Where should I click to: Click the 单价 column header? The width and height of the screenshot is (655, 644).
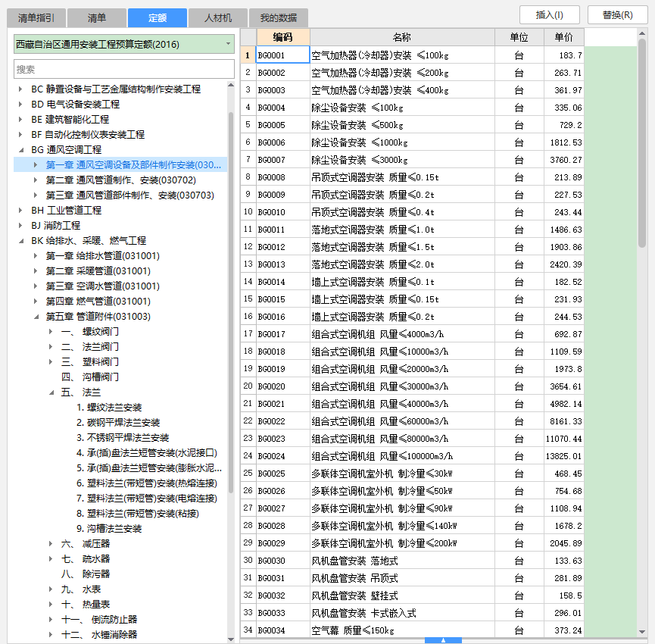563,37
